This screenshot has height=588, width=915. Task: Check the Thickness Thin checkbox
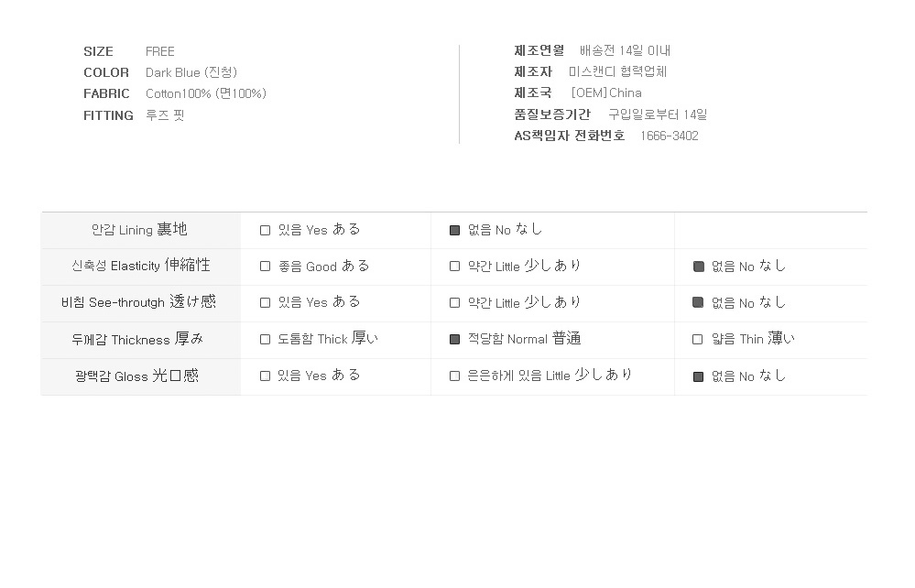697,340
